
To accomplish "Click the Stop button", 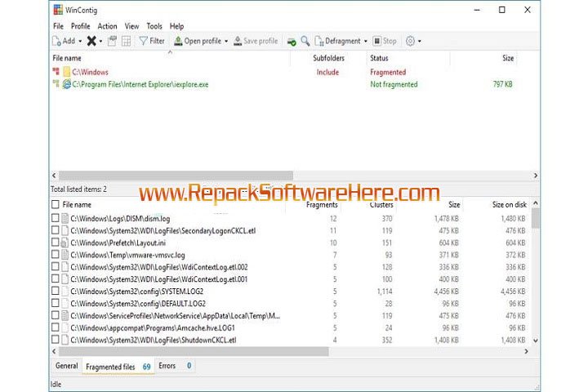I will [385, 41].
